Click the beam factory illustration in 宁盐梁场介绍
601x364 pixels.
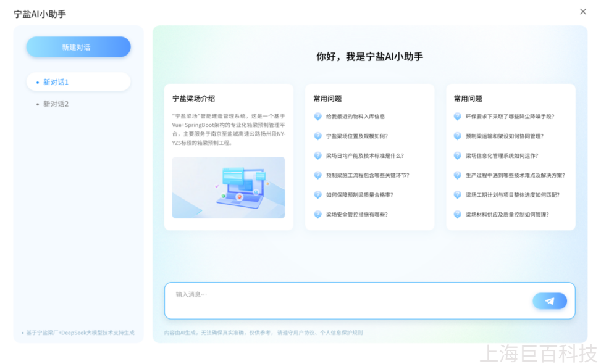(229, 187)
